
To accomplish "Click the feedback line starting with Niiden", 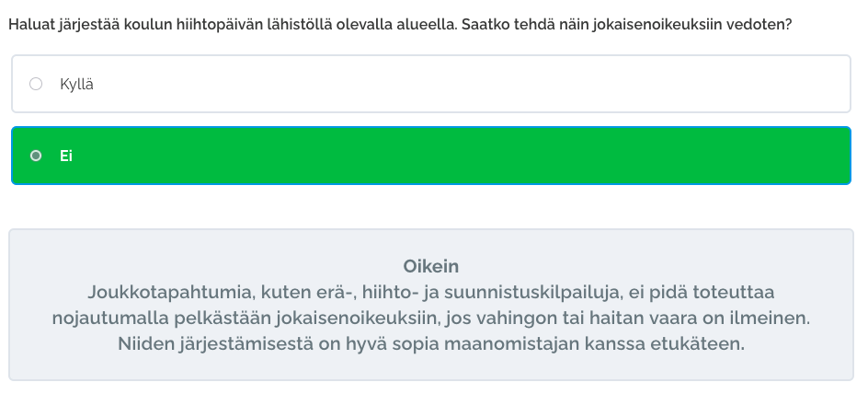I will coord(430,344).
